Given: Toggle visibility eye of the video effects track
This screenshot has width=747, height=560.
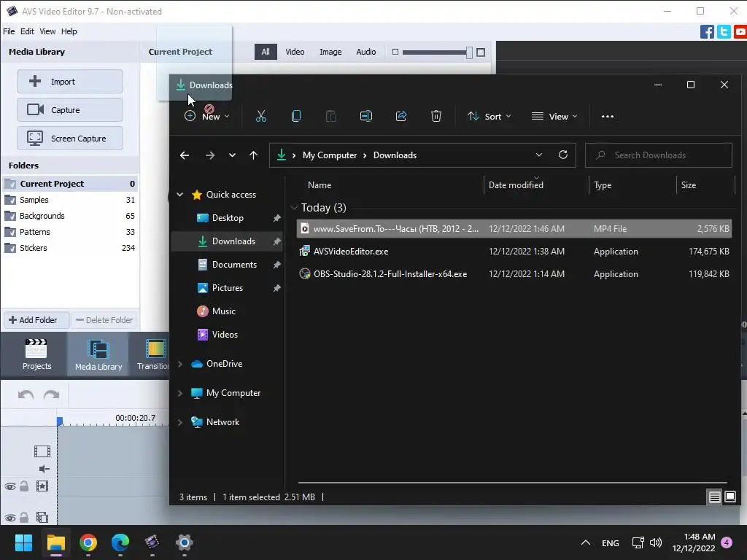Looking at the screenshot, I should 10,486.
